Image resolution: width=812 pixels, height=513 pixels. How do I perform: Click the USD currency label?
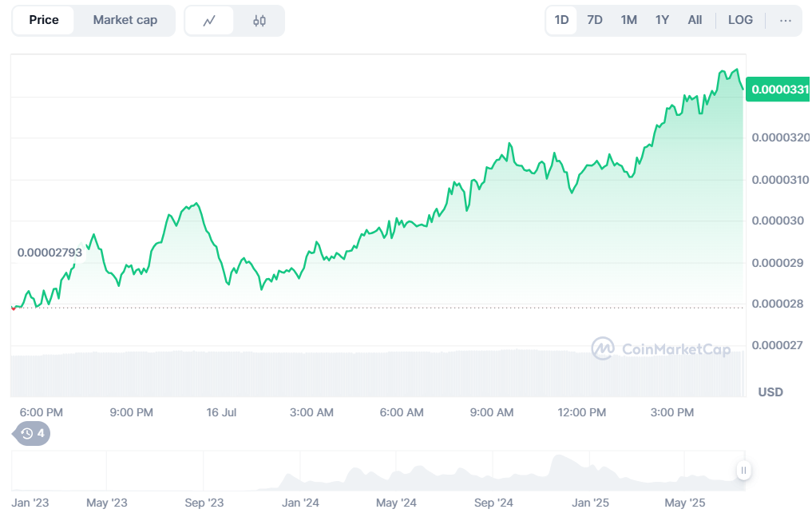pyautogui.click(x=770, y=392)
